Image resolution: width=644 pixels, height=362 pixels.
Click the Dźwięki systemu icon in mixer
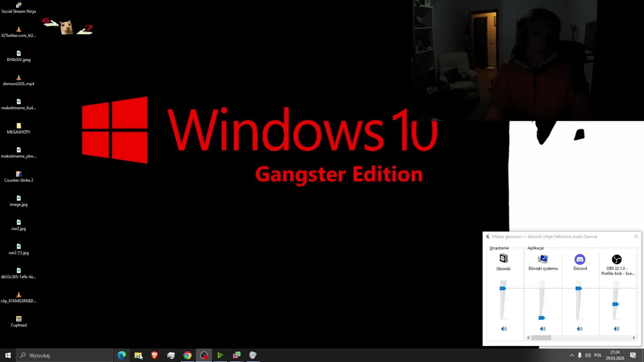543,259
